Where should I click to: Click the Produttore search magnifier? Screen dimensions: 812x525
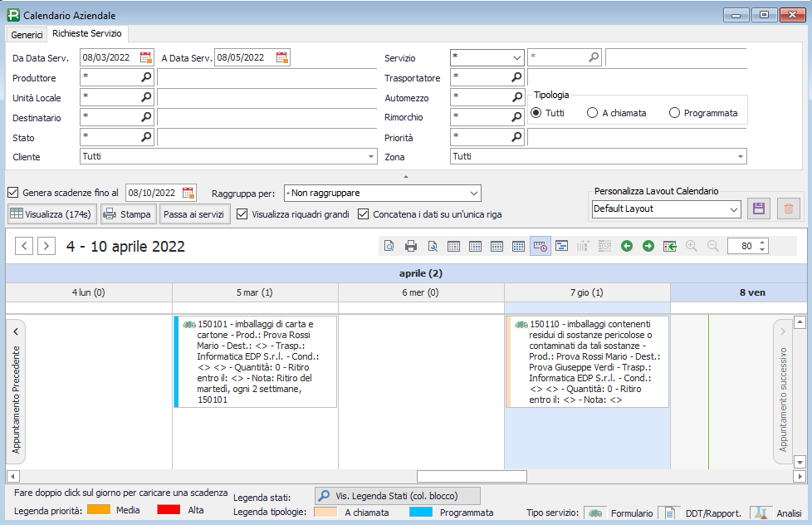tap(146, 77)
